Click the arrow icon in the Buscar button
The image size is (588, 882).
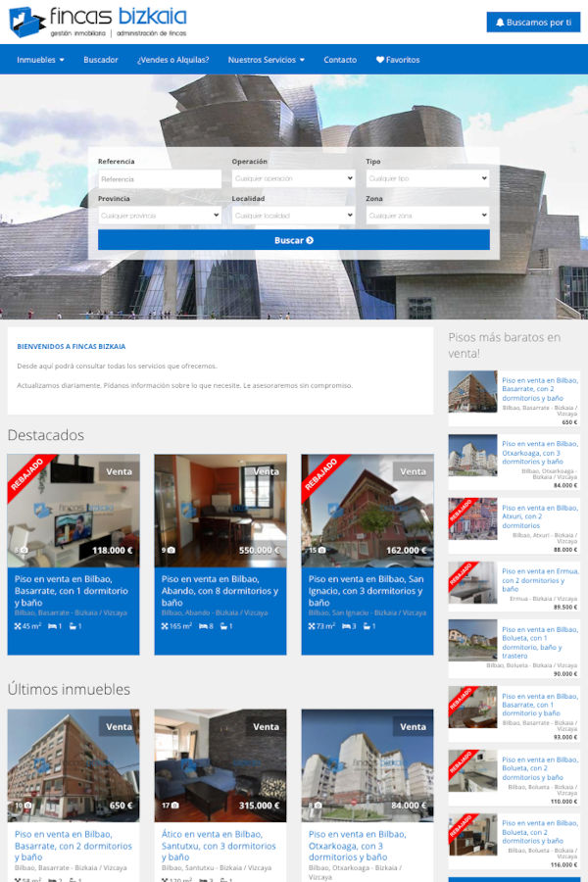click(310, 240)
